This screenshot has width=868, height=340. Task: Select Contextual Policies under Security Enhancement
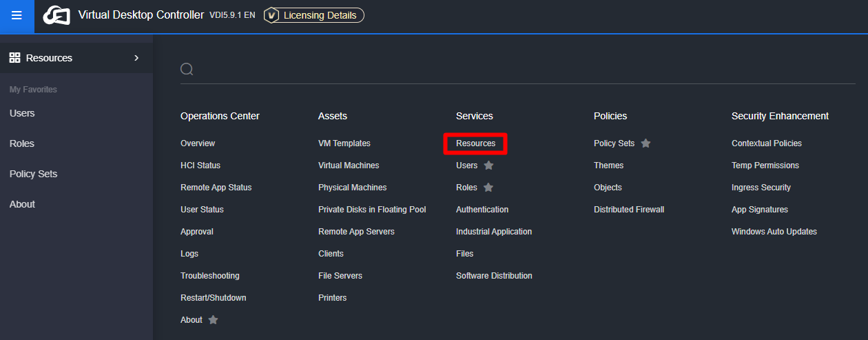click(766, 143)
